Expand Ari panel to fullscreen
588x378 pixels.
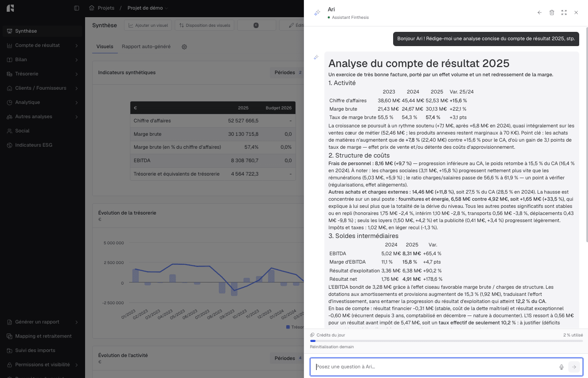pos(564,13)
